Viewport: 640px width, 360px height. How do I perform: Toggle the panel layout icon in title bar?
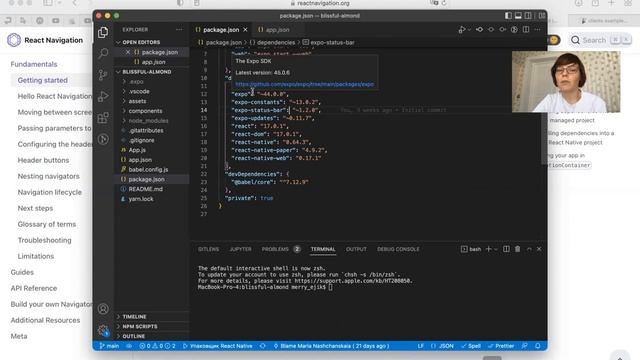(x=518, y=16)
